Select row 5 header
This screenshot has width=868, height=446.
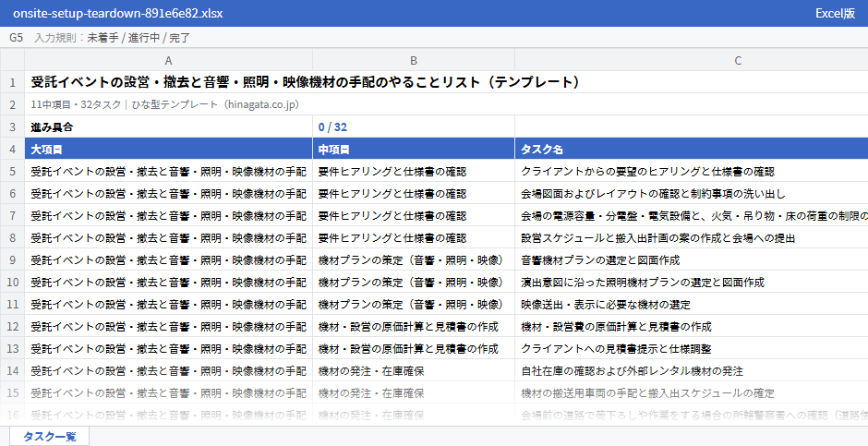click(12, 172)
